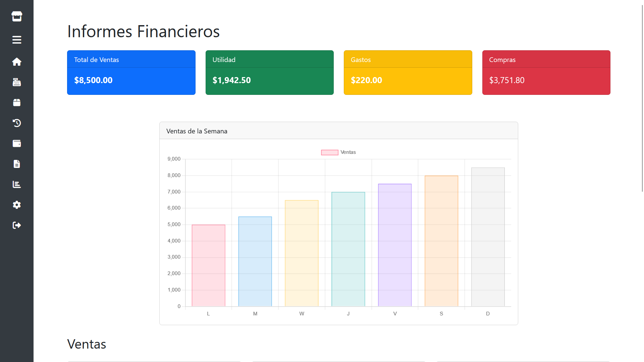
Task: Click the Utilidad card header
Action: pos(270,59)
